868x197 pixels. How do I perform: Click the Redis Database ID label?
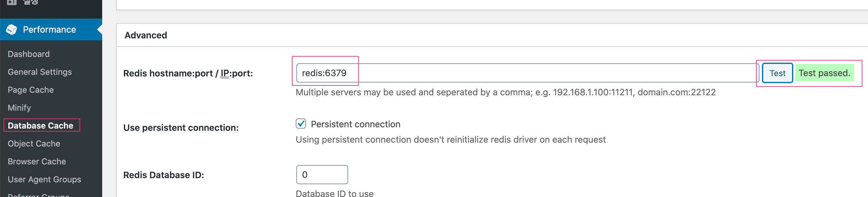pyautogui.click(x=164, y=175)
